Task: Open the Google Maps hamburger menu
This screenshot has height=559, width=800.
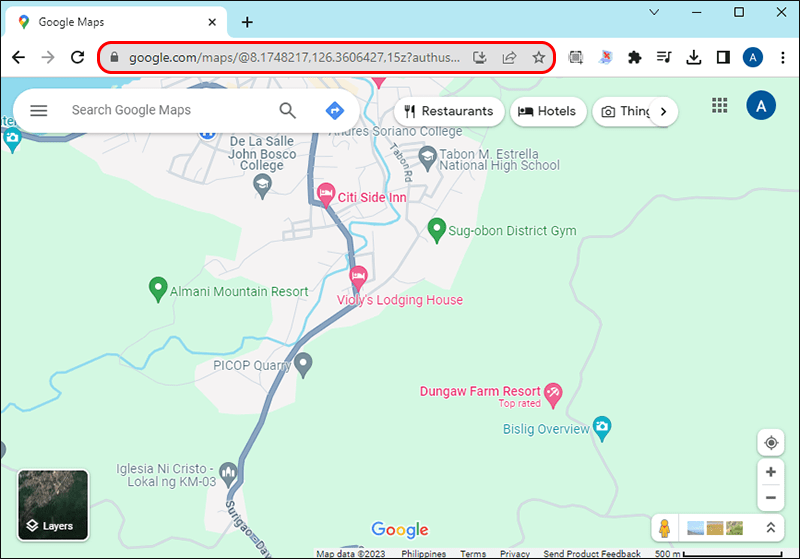Action: (39, 110)
